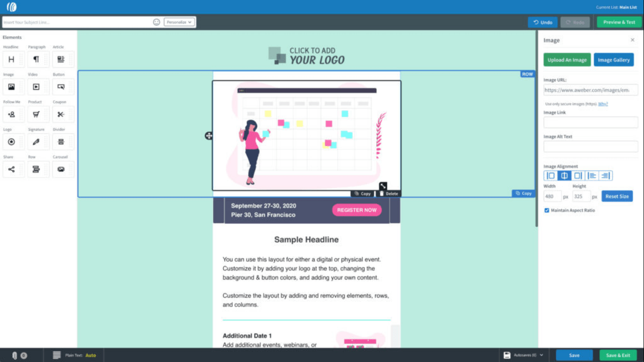
Task: Set image to float left with text wrap
Action: coord(592,176)
